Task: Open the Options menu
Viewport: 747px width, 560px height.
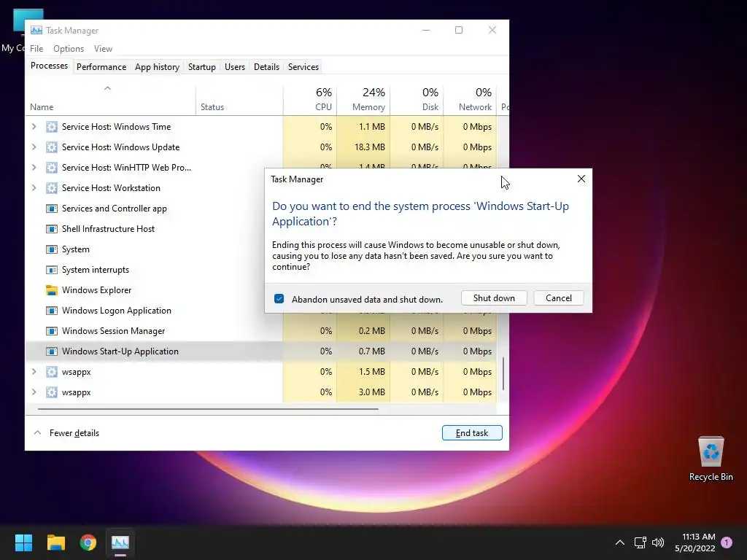Action: [x=69, y=49]
